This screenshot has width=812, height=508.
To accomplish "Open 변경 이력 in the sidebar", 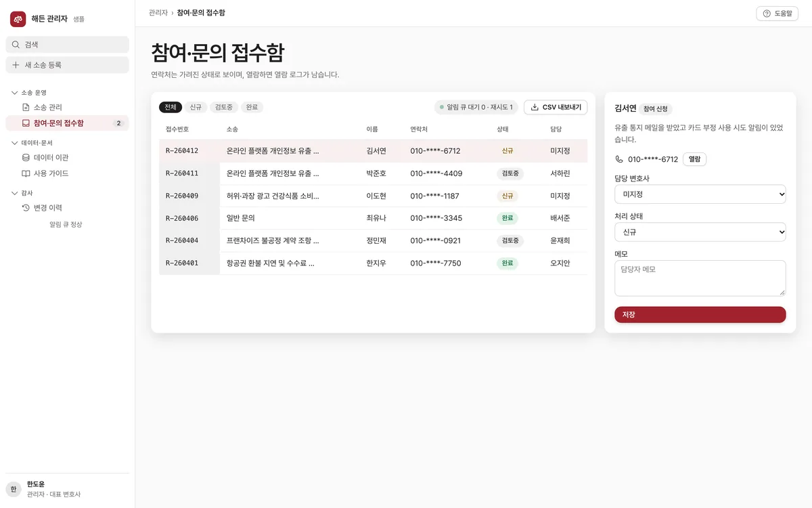I will pyautogui.click(x=67, y=208).
